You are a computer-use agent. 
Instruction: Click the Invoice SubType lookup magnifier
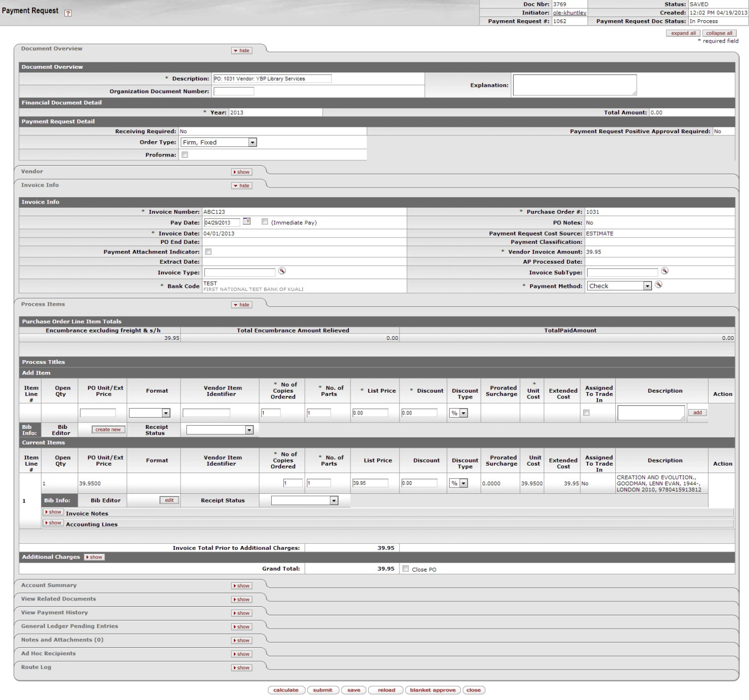[x=664, y=271]
